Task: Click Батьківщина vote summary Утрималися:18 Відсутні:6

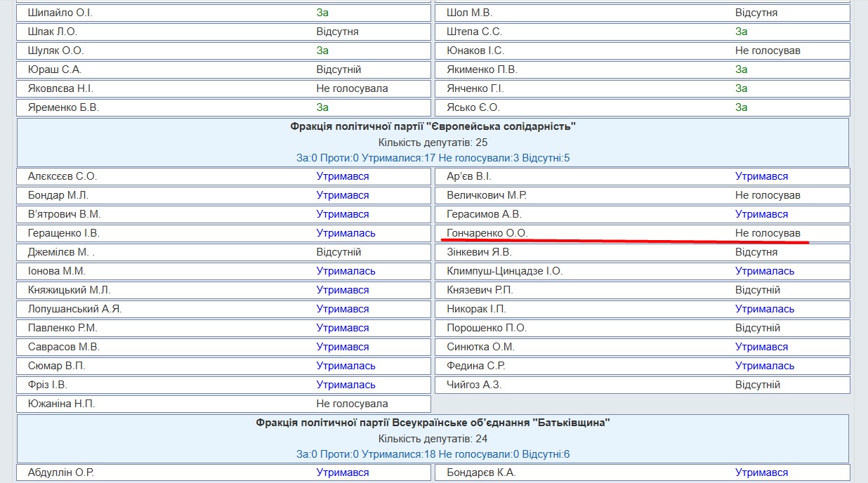Action: (433, 454)
